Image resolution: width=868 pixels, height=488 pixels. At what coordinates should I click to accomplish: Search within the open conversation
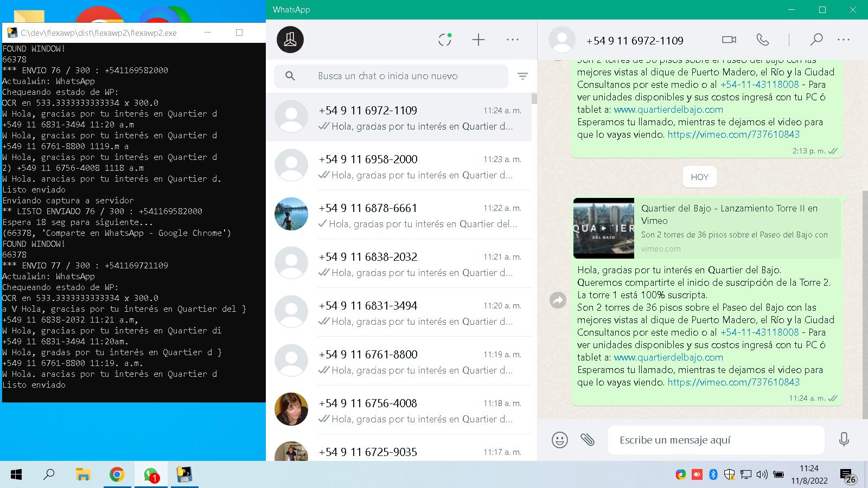tap(816, 40)
